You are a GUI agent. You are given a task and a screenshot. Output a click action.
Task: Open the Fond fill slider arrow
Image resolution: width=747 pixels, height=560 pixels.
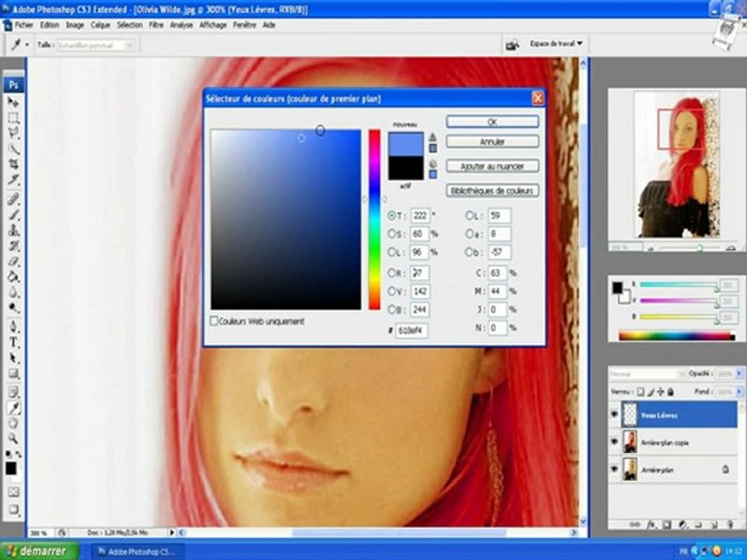point(739,392)
